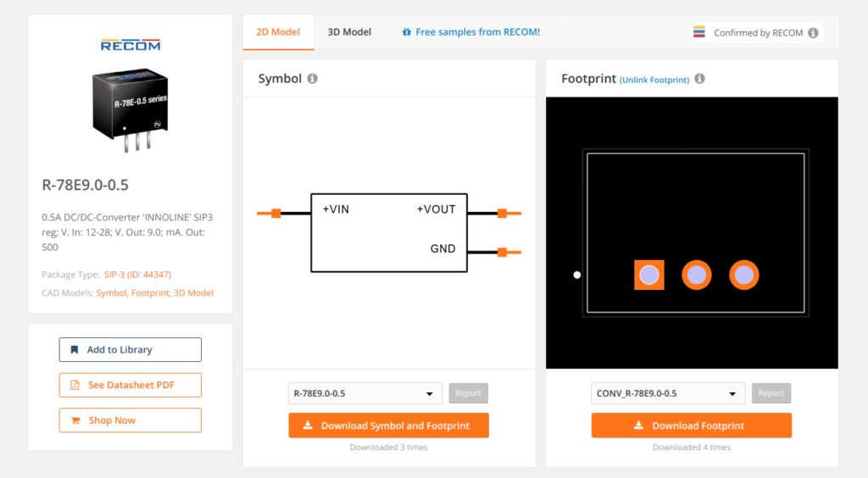This screenshot has width=868, height=478.
Task: Click the white pin-1 marker dot in footprint
Action: tap(576, 275)
